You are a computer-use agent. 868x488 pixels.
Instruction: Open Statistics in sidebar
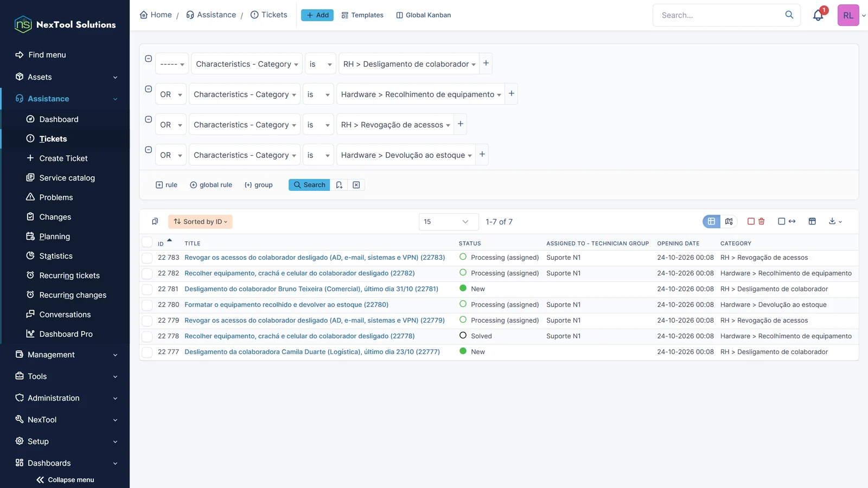click(56, 256)
